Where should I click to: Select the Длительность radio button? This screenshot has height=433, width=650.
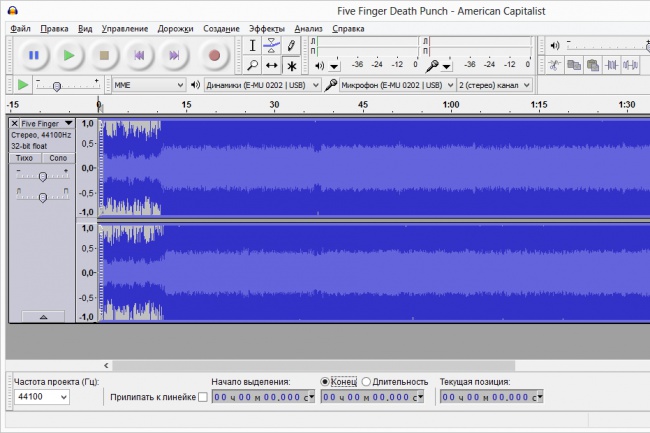(x=366, y=382)
